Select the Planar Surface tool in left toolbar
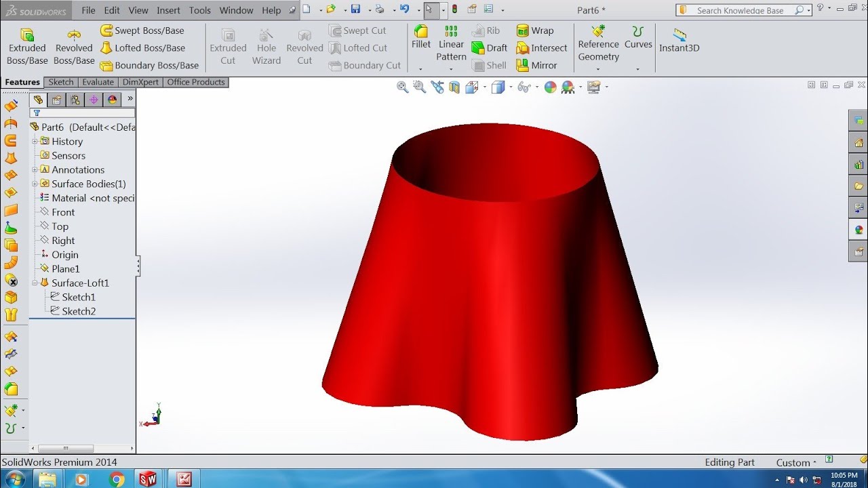This screenshot has height=488, width=868. tap(11, 210)
